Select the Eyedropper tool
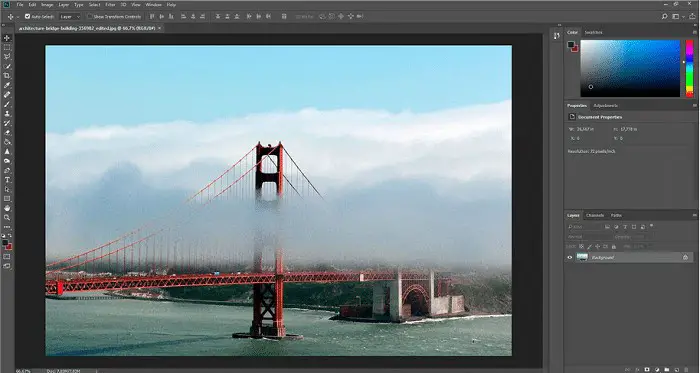Screen dimensions: 700x373 point(7,85)
